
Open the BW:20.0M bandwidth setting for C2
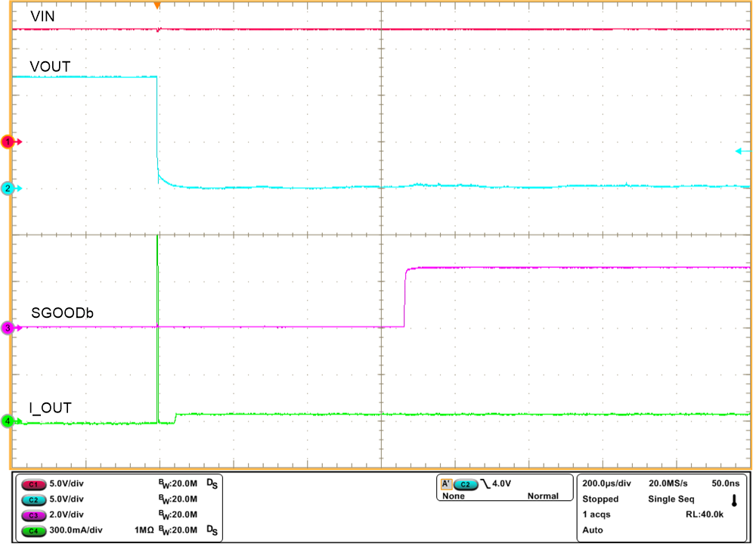point(178,499)
